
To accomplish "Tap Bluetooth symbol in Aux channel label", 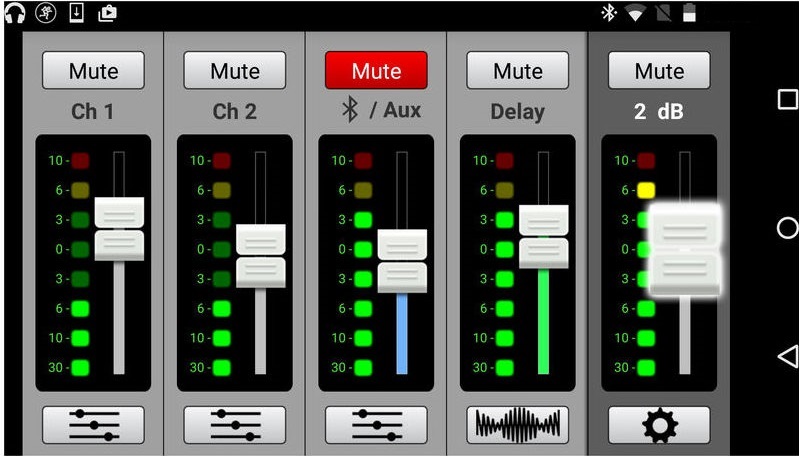I will pyautogui.click(x=350, y=111).
